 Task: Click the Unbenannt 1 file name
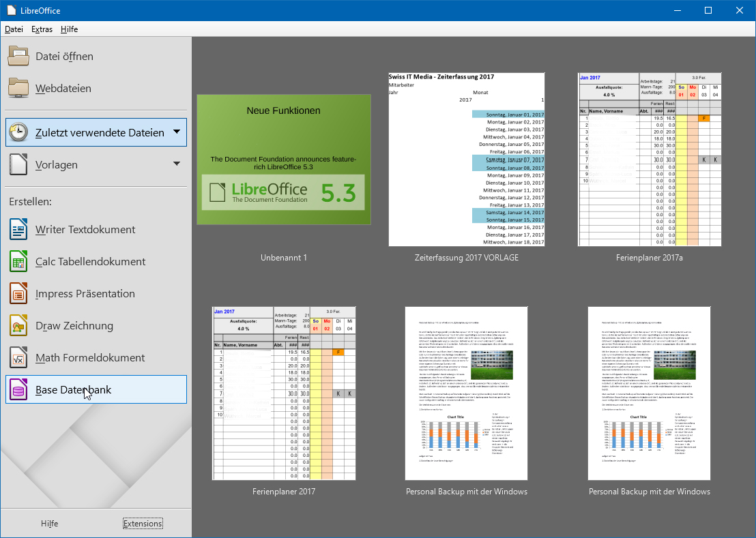tap(284, 258)
